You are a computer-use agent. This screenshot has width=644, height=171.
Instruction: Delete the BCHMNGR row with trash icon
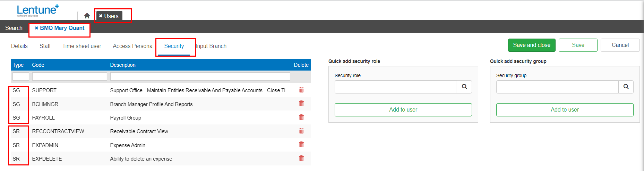(301, 104)
